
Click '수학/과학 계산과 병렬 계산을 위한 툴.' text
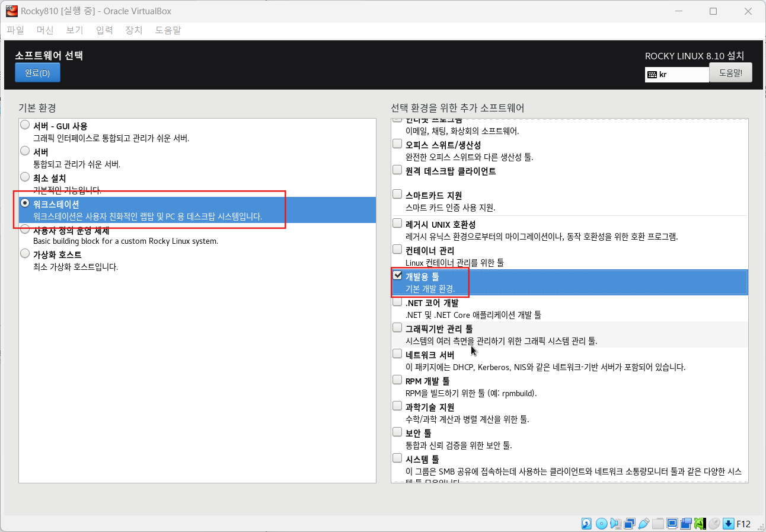[x=467, y=419]
